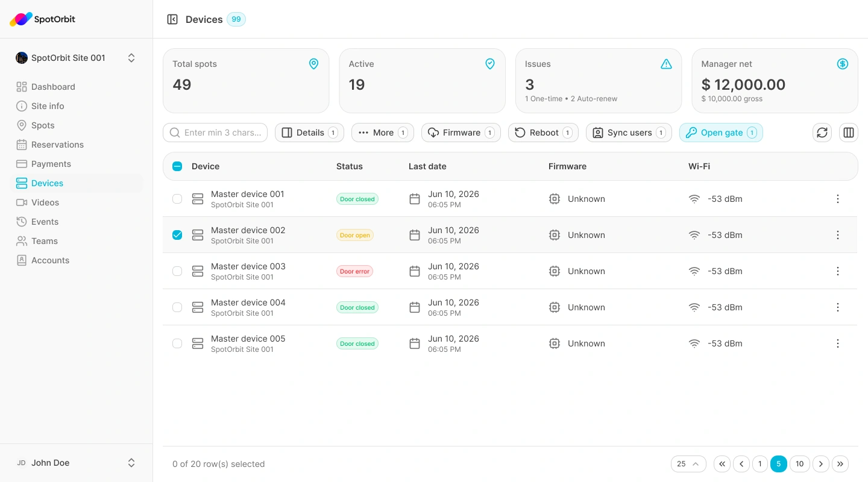Open Dashboard in the sidebar
Viewport: 868px width, 482px height.
(x=76, y=87)
